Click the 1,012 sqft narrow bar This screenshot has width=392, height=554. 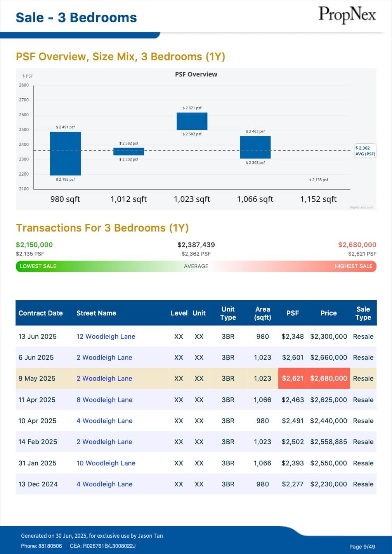click(x=128, y=152)
